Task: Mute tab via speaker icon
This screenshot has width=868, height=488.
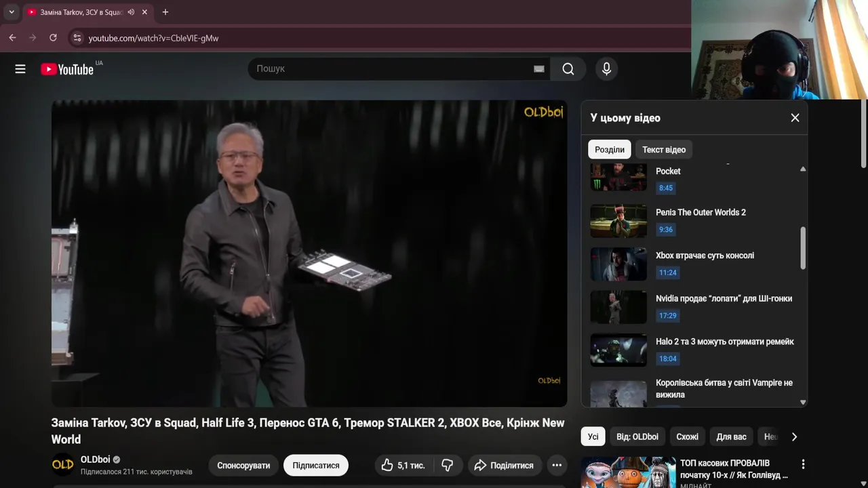Action: (x=131, y=12)
